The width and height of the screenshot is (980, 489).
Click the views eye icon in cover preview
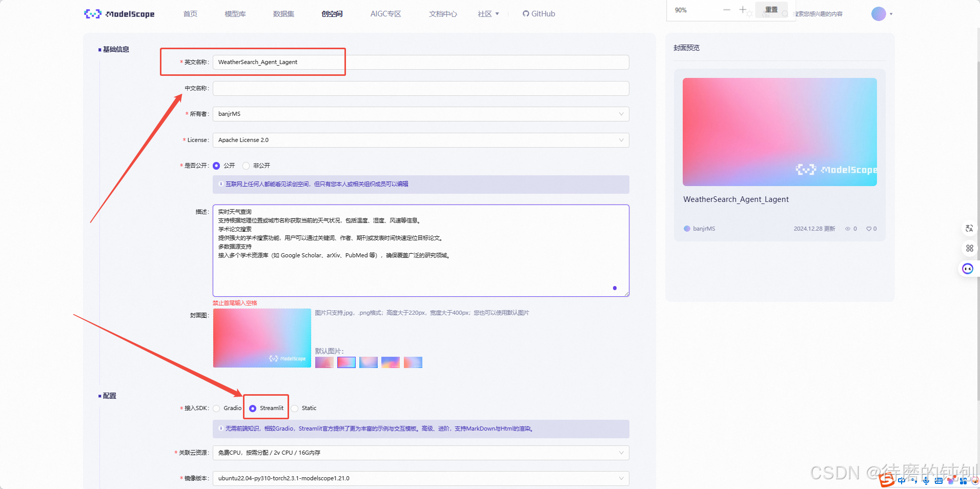pos(848,229)
